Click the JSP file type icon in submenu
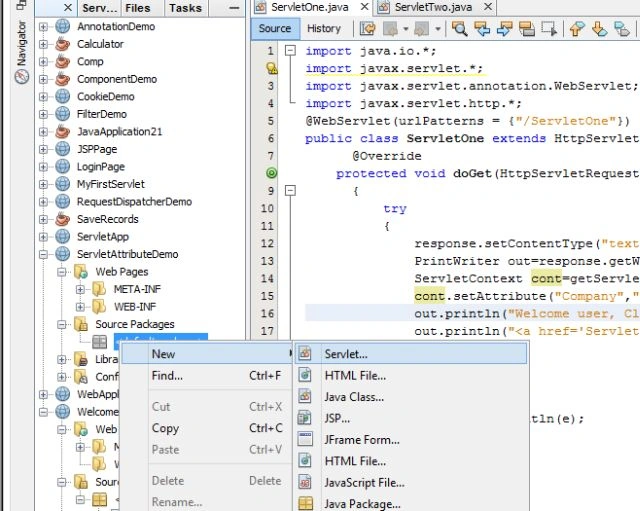Screen dimensions: 640x511 coord(305,418)
